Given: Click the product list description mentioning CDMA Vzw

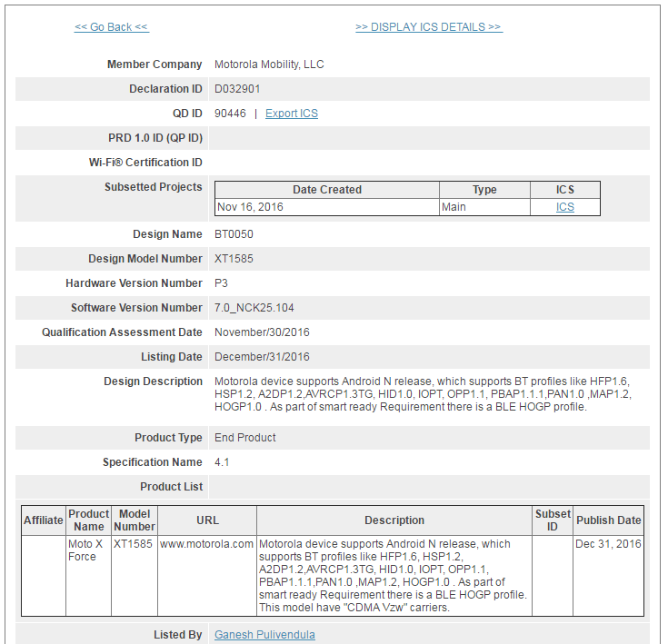Looking at the screenshot, I should click(x=393, y=576).
